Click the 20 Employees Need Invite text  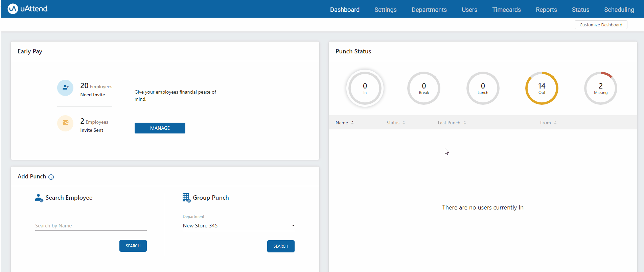tap(96, 90)
